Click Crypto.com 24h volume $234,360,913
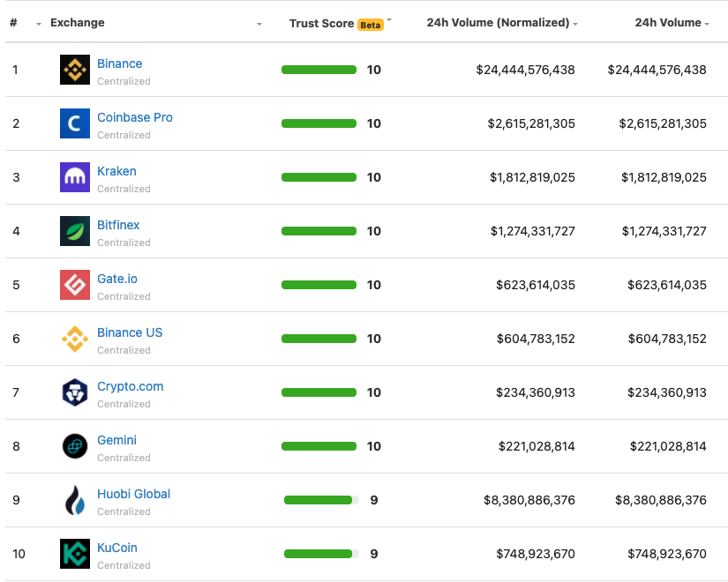This screenshot has width=728, height=582. [x=667, y=393]
